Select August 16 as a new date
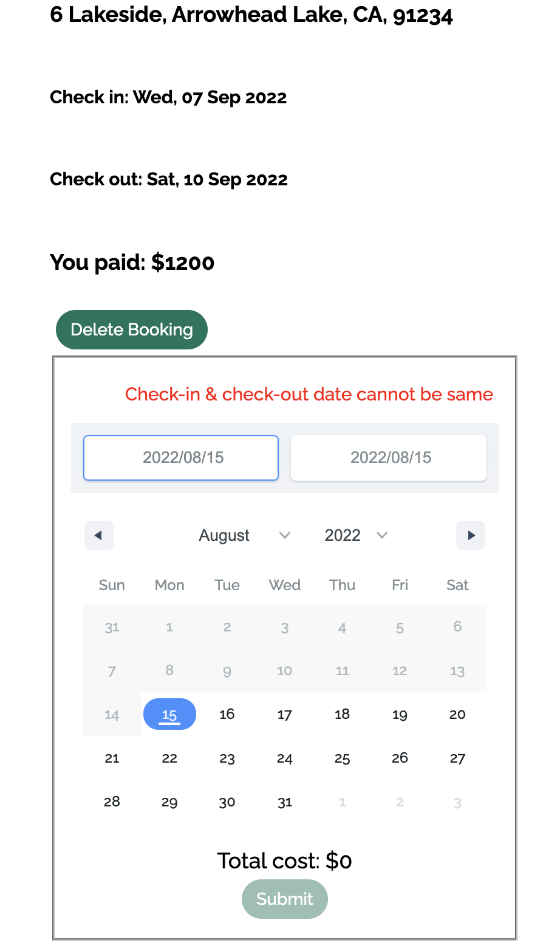The image size is (560, 948). [227, 714]
